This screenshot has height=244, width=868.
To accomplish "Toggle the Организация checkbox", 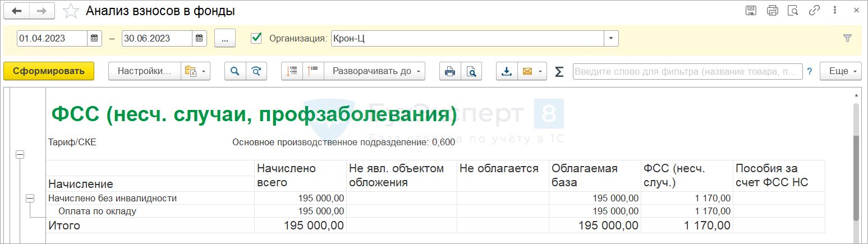I will pyautogui.click(x=256, y=38).
